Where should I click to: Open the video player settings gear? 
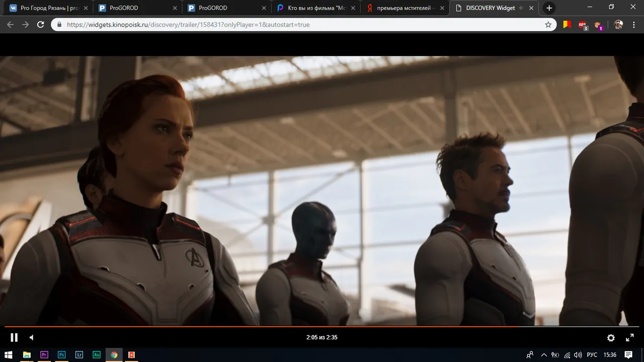click(611, 338)
